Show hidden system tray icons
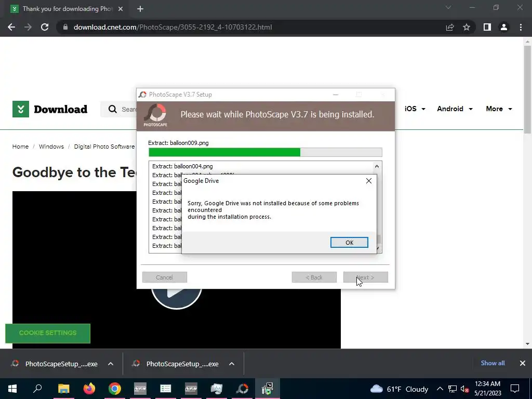 pyautogui.click(x=440, y=389)
